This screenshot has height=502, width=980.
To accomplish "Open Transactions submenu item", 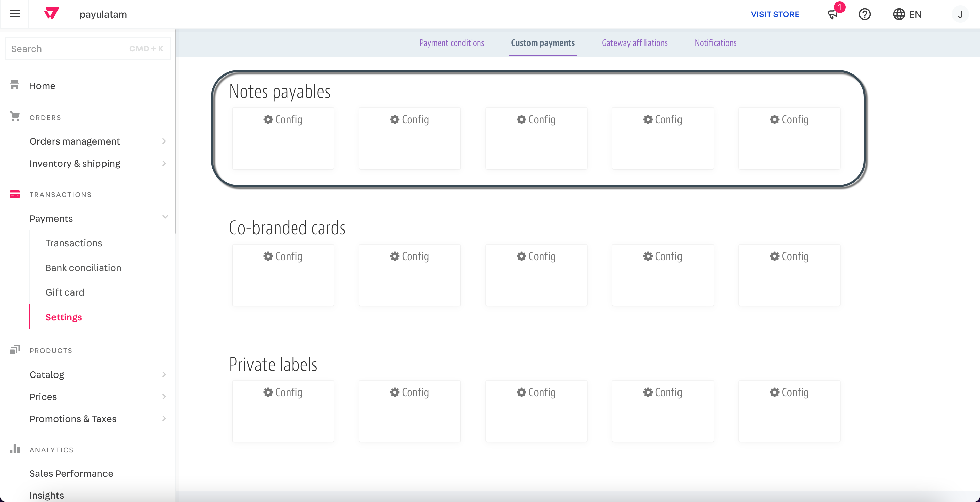I will (x=74, y=243).
